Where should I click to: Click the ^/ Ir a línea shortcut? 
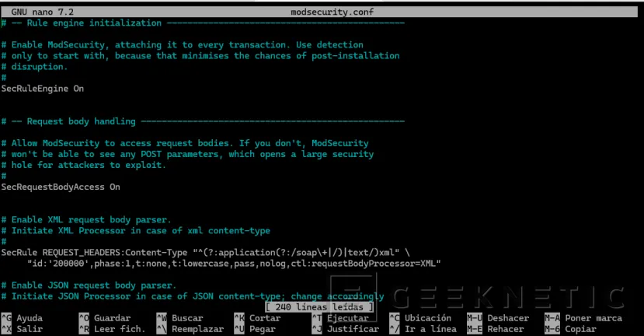[x=423, y=329]
